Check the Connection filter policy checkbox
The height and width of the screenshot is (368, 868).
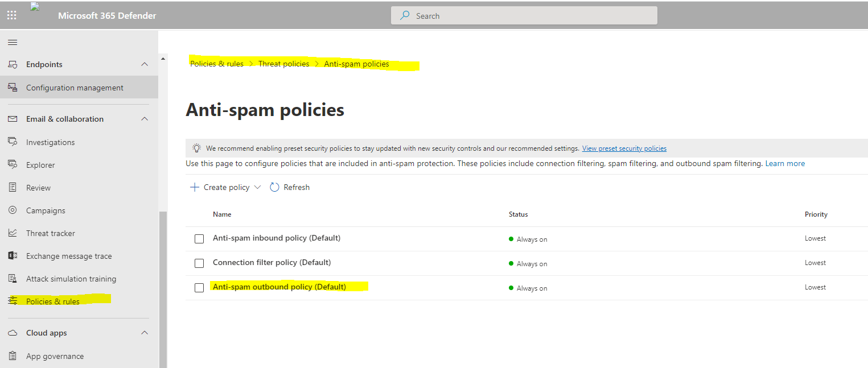click(199, 263)
